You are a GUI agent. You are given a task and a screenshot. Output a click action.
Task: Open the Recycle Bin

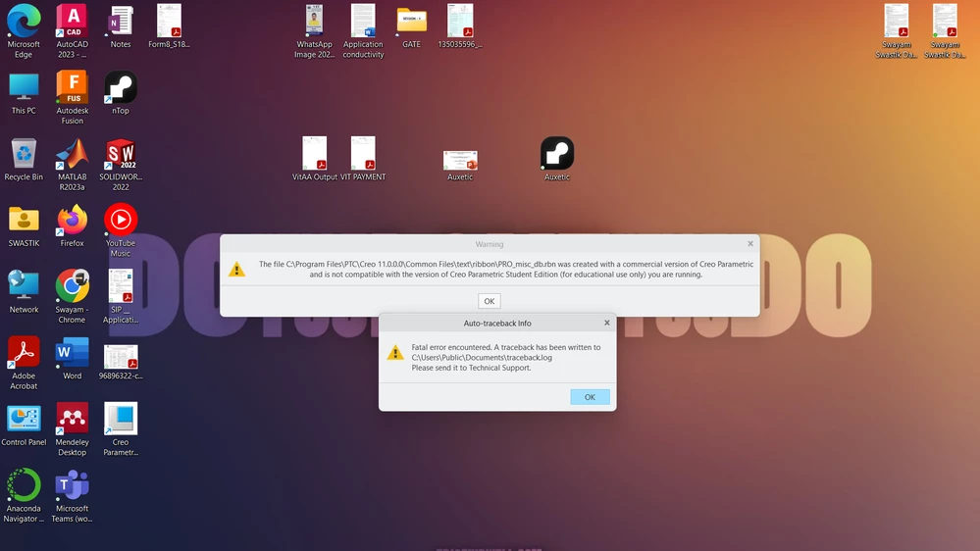coord(24,159)
